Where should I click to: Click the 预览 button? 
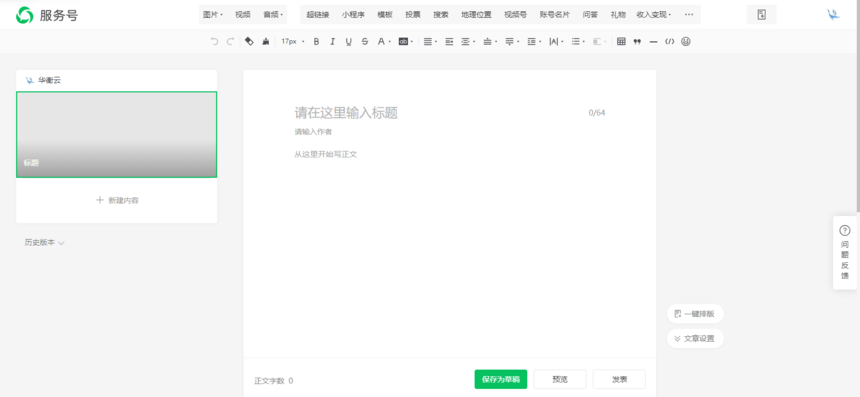tap(560, 379)
